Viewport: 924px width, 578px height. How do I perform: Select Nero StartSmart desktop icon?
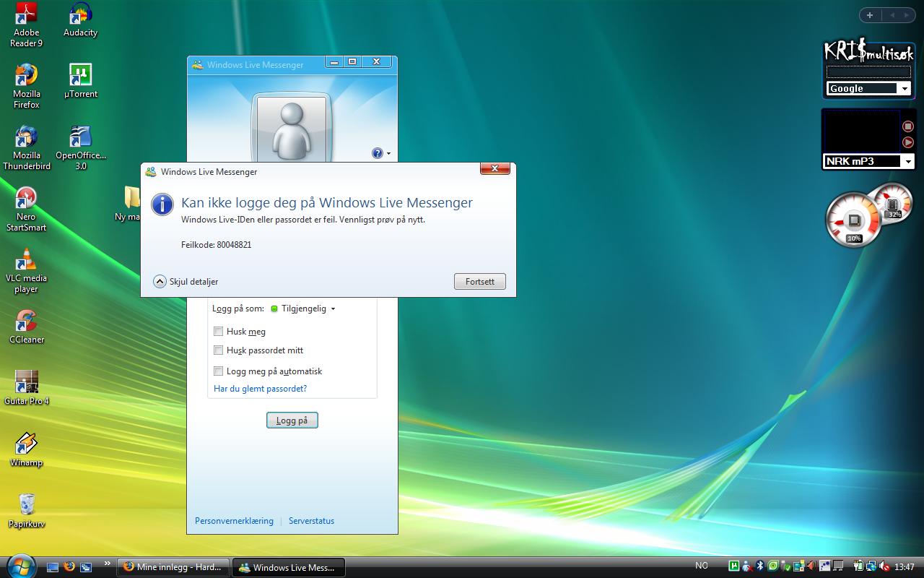[x=27, y=209]
